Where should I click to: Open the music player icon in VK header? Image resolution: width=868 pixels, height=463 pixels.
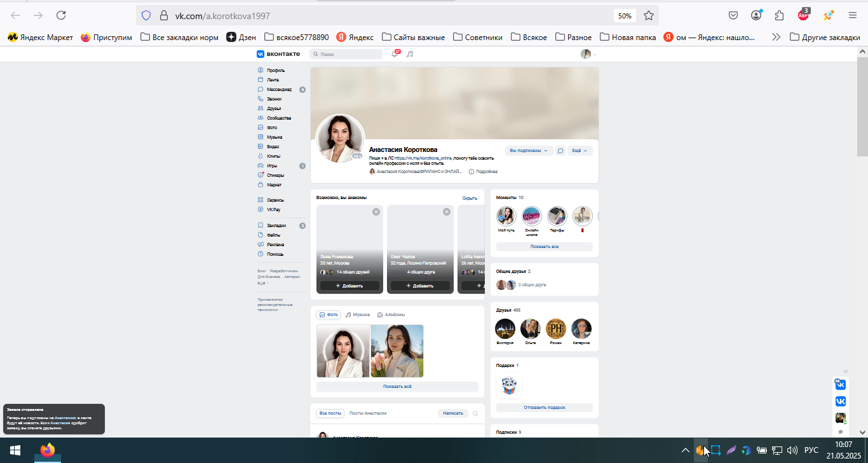[x=410, y=54]
